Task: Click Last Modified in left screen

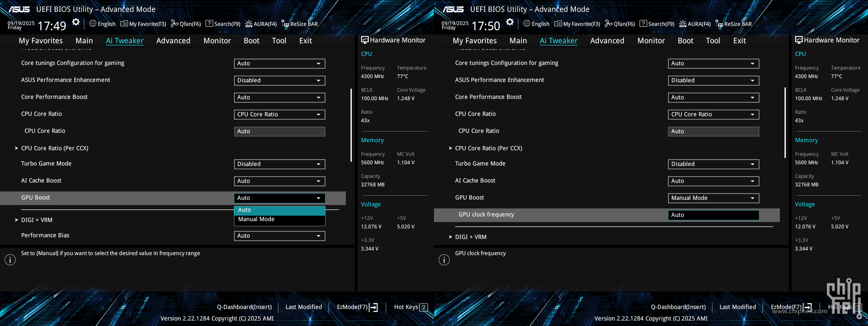Action: point(304,307)
